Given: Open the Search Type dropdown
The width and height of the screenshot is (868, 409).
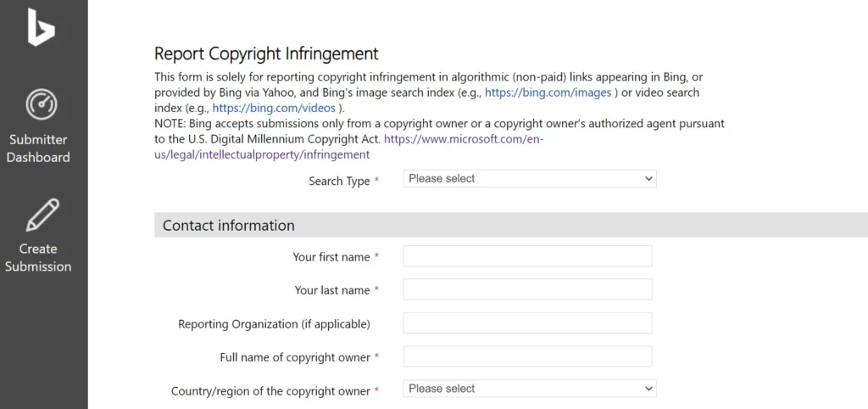Looking at the screenshot, I should click(x=530, y=178).
